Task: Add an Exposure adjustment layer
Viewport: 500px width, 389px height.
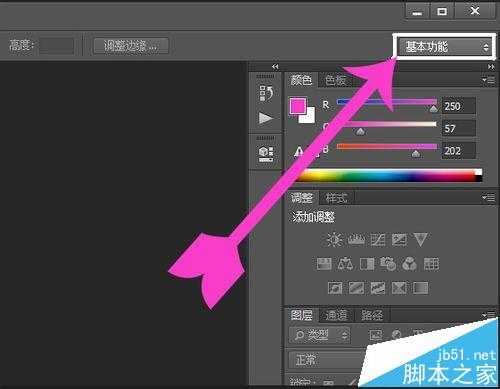Action: tap(399, 239)
